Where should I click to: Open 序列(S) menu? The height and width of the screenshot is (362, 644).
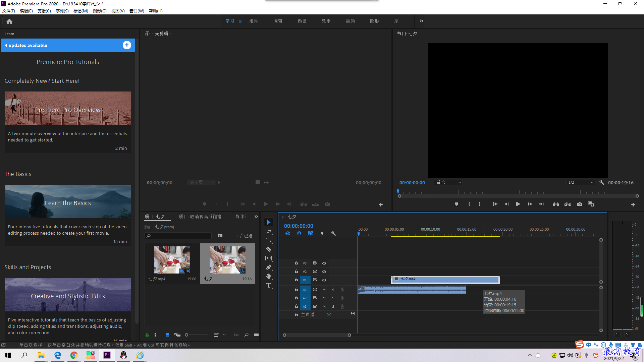coord(62,11)
